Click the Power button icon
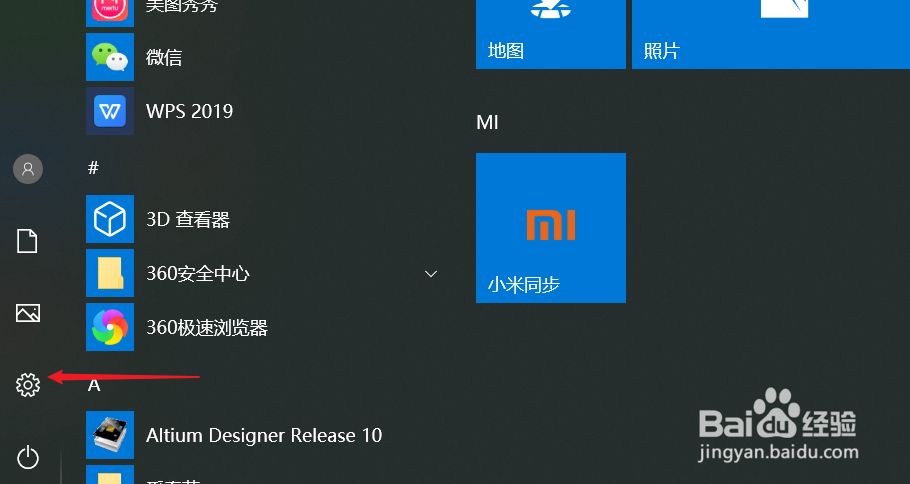This screenshot has width=910, height=484. pos(28,457)
